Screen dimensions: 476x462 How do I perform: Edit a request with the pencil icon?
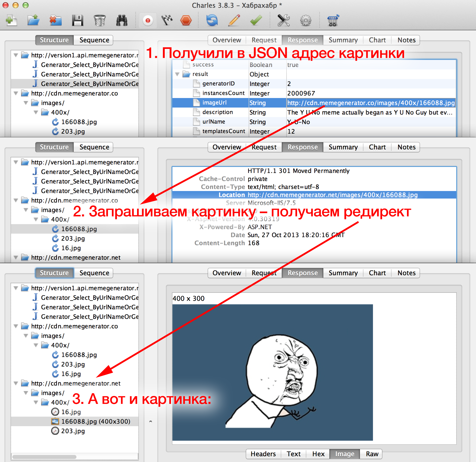point(233,20)
